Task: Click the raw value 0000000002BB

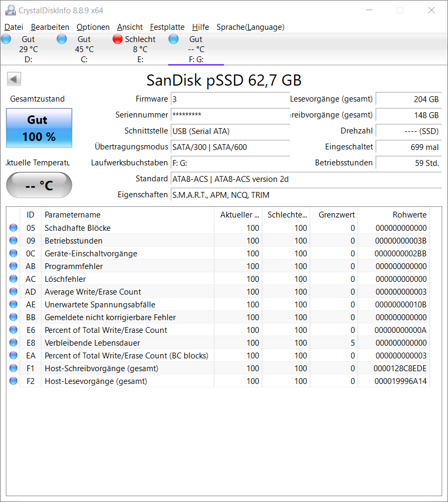Action: coord(400,253)
